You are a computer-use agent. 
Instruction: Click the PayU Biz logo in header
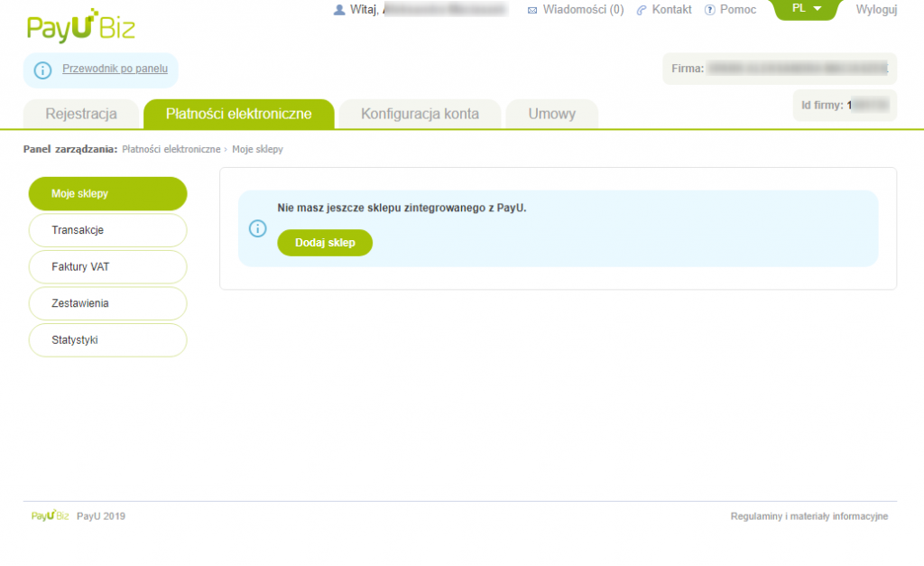click(80, 26)
